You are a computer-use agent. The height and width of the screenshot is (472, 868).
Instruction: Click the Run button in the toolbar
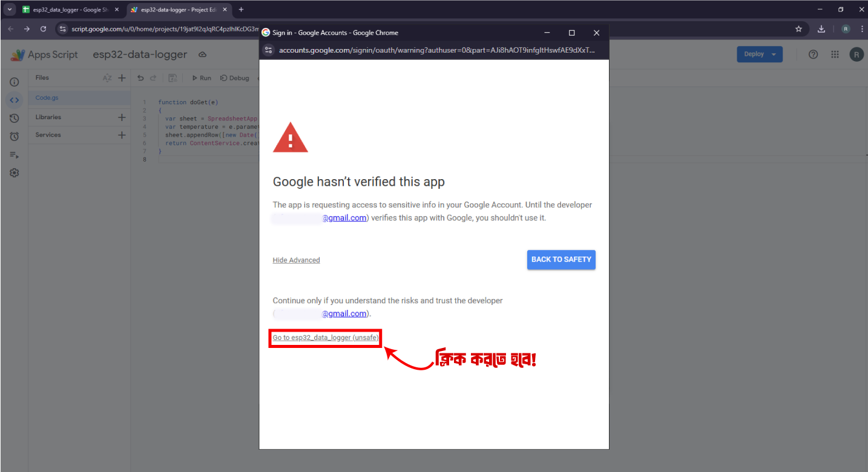pyautogui.click(x=202, y=78)
